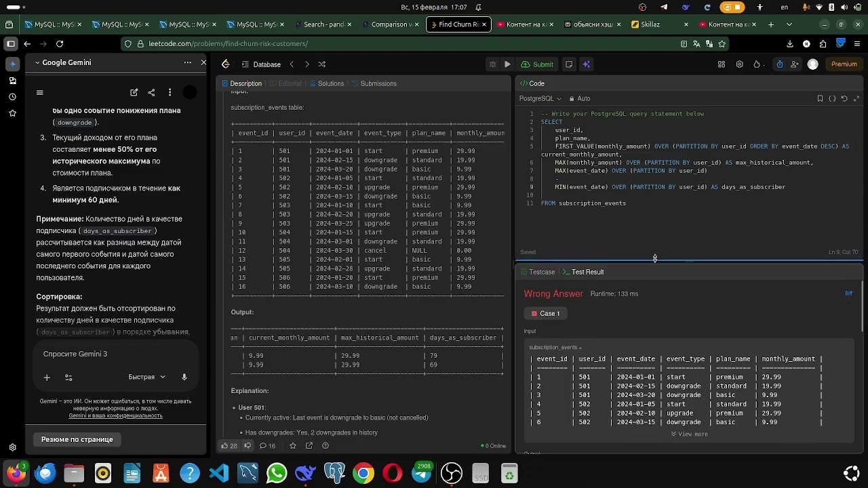Screen dimensions: 868x488
Task: Open Gemini panel more options dots
Action: click(x=188, y=62)
